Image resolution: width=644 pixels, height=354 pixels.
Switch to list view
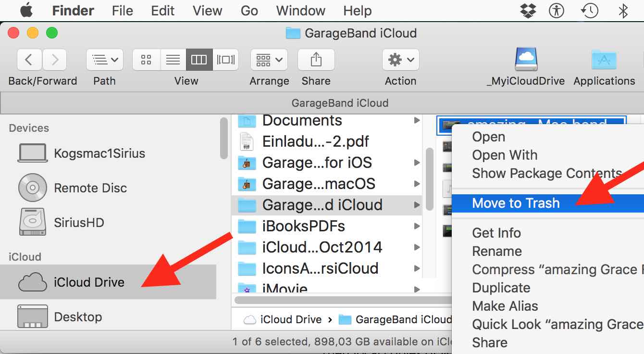pyautogui.click(x=173, y=60)
